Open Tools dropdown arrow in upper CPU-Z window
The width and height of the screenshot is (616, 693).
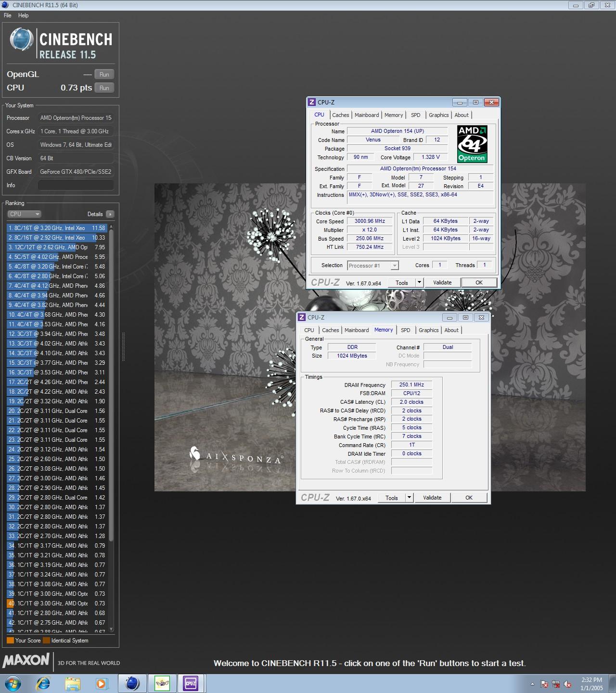420,283
